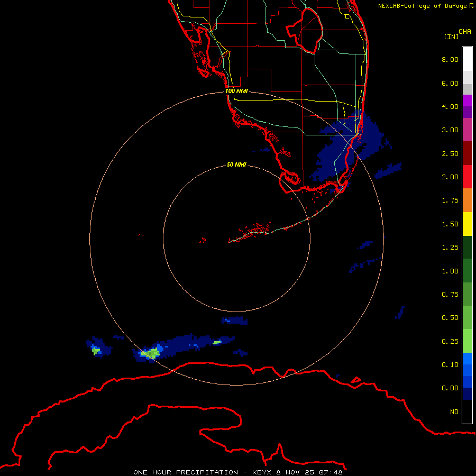The width and height of the screenshot is (476, 476).
Task: Pick the dark red swatch beside 2.50
Action: pos(467,153)
